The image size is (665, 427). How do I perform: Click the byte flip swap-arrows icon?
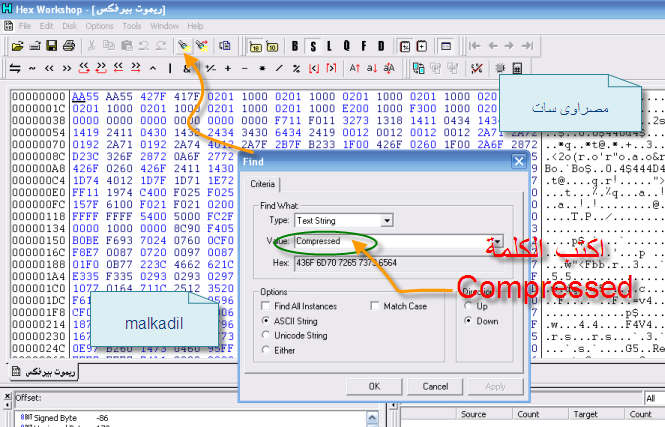15,68
